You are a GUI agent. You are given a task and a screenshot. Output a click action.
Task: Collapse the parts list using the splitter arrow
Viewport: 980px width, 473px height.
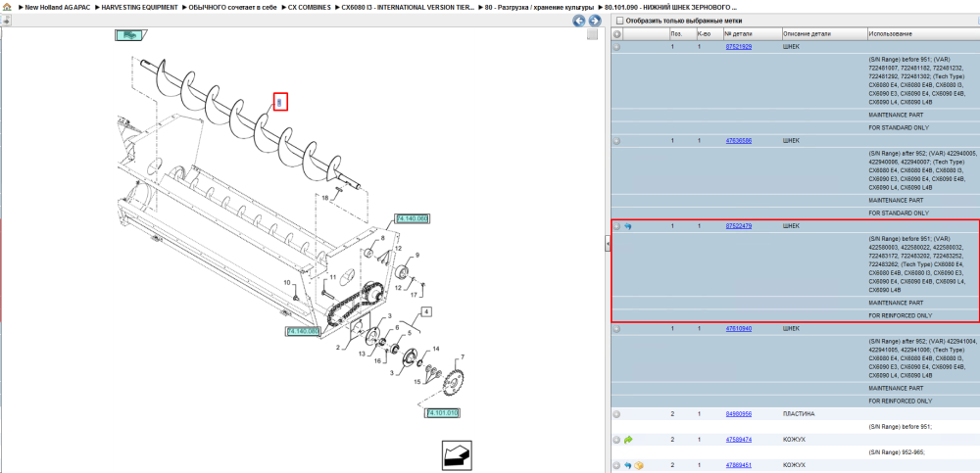[607, 244]
